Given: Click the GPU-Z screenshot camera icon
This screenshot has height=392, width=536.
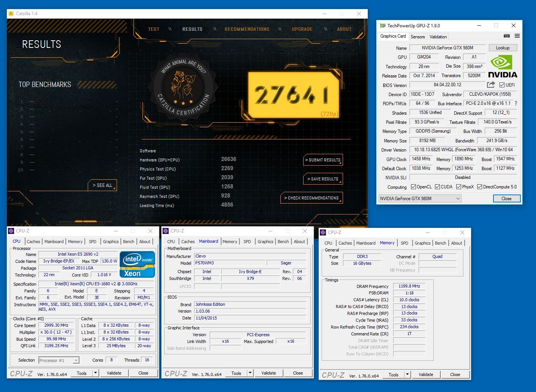Looking at the screenshot, I should [506, 36].
